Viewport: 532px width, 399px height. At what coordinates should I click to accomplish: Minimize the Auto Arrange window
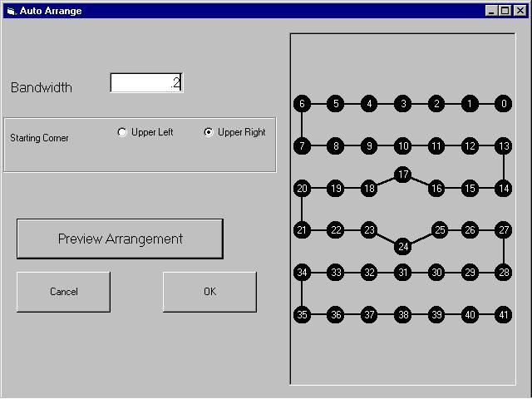(491, 11)
